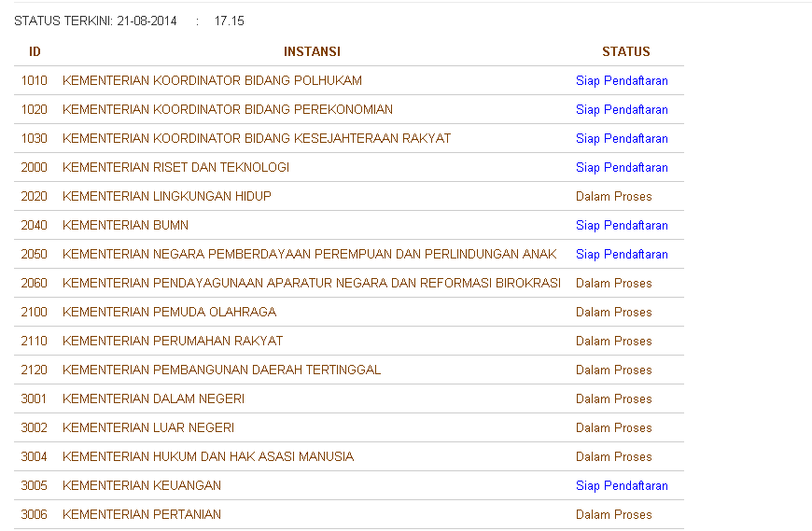The width and height of the screenshot is (812, 531).
Task: Select KEMENTERIAN LINGKUNGAN HIDUP name
Action: point(167,197)
